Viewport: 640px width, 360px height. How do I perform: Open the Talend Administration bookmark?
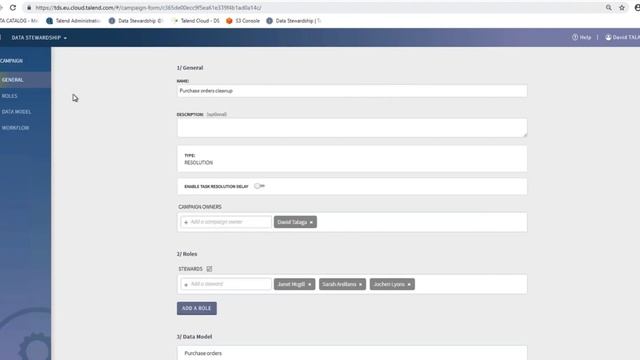[73, 21]
